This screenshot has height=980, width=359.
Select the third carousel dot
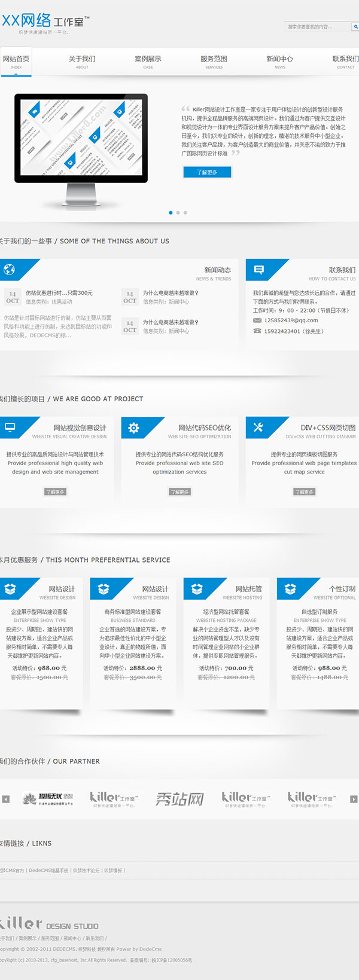(185, 213)
